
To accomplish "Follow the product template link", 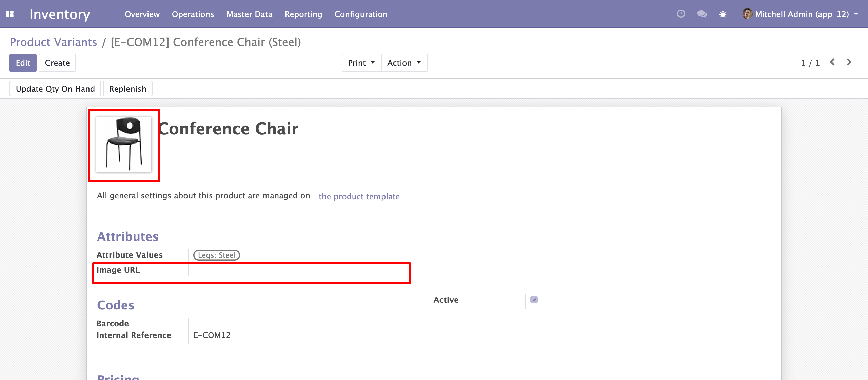I will pyautogui.click(x=359, y=196).
